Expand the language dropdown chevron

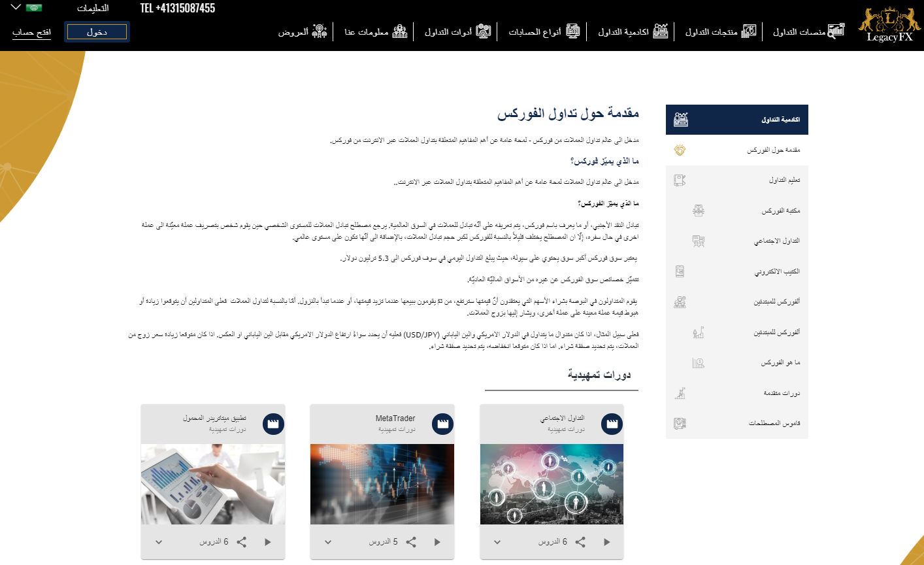coord(16,8)
